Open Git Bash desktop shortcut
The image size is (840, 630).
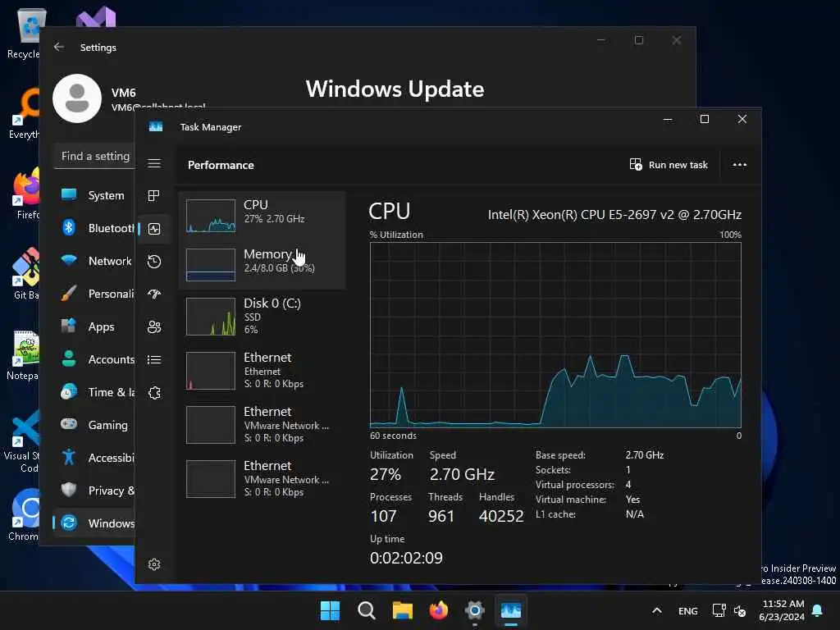pos(27,274)
